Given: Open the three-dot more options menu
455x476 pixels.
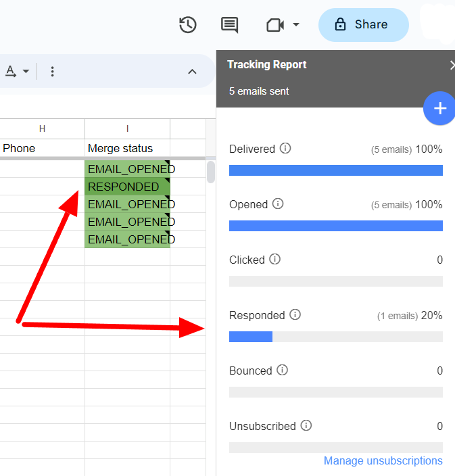Looking at the screenshot, I should (53, 72).
